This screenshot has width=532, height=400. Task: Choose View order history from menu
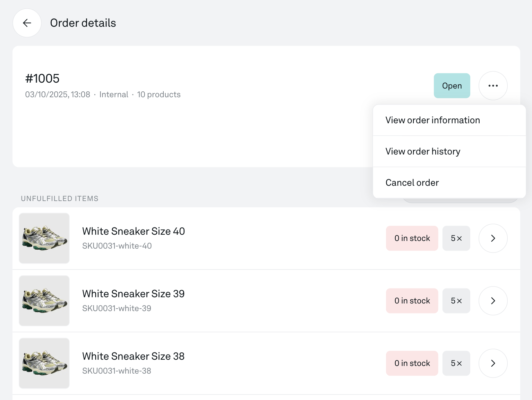tap(423, 151)
